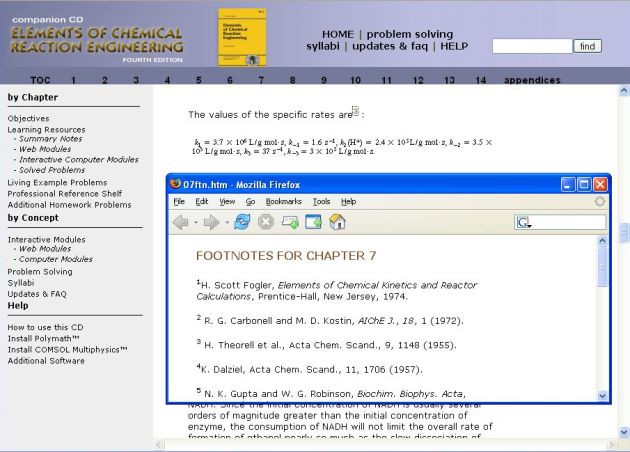The image size is (630, 452).
Task: Click the search text field beside find
Action: coord(531,46)
